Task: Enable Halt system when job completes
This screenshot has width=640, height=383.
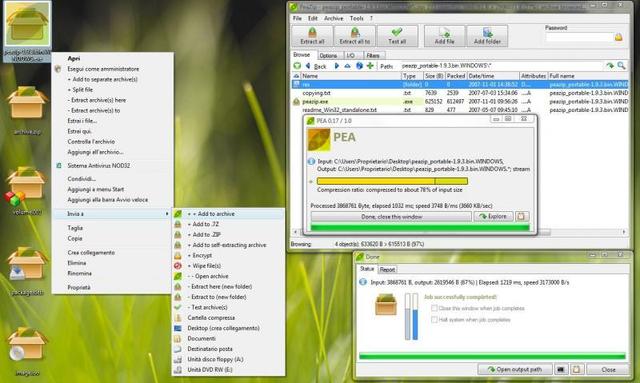Action: click(434, 319)
